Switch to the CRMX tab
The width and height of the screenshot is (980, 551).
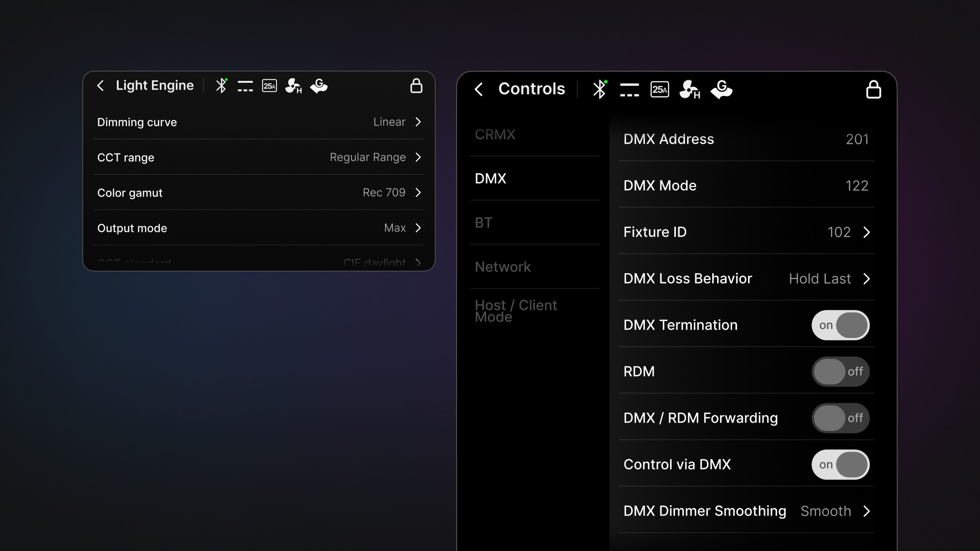coord(495,135)
